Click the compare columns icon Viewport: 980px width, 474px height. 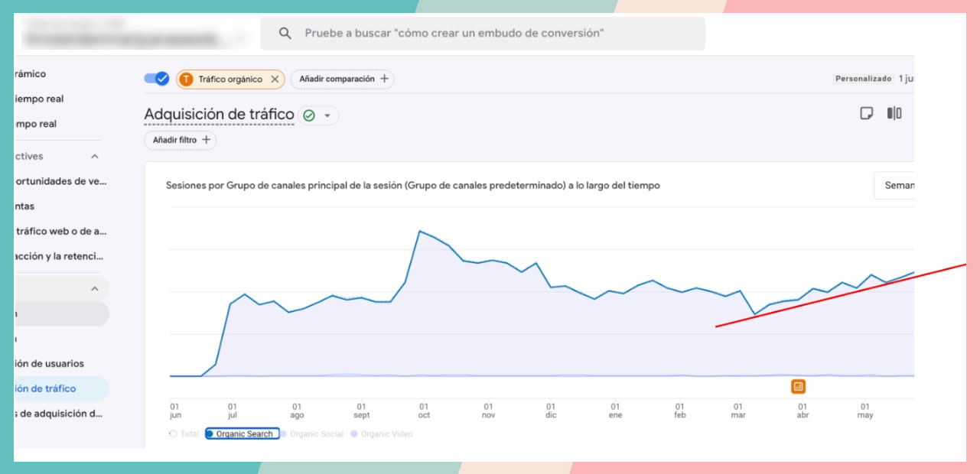(x=894, y=113)
